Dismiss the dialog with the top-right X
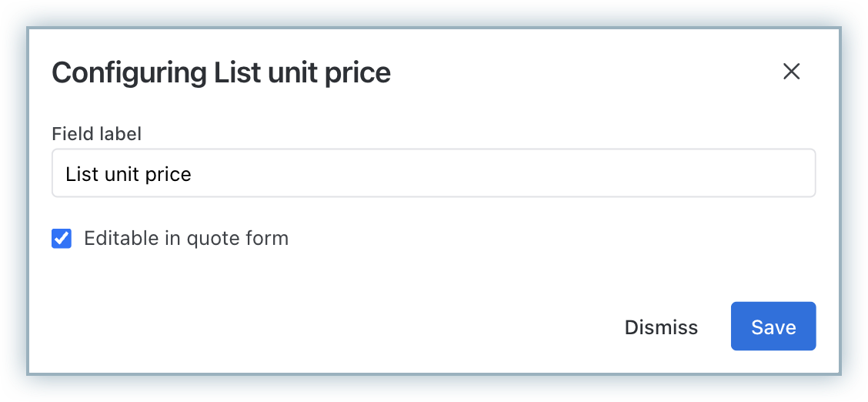 pos(791,72)
